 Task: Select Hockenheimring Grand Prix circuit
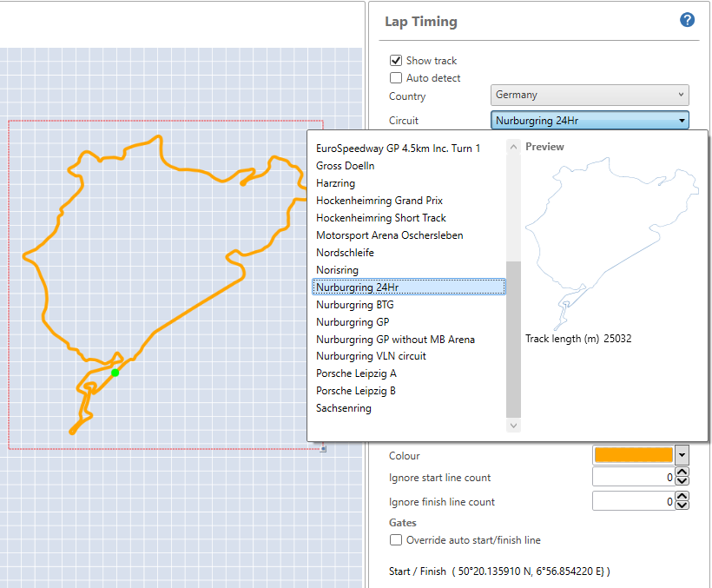379,201
